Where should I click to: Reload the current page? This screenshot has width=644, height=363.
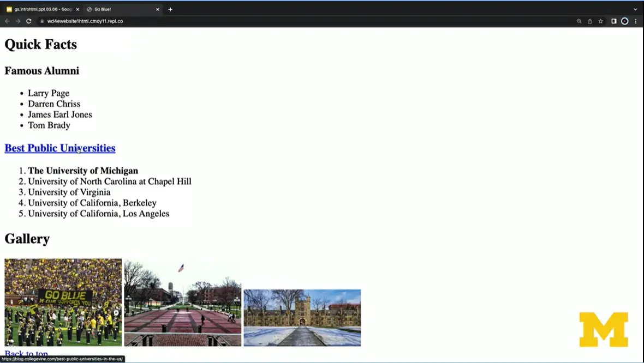[29, 21]
